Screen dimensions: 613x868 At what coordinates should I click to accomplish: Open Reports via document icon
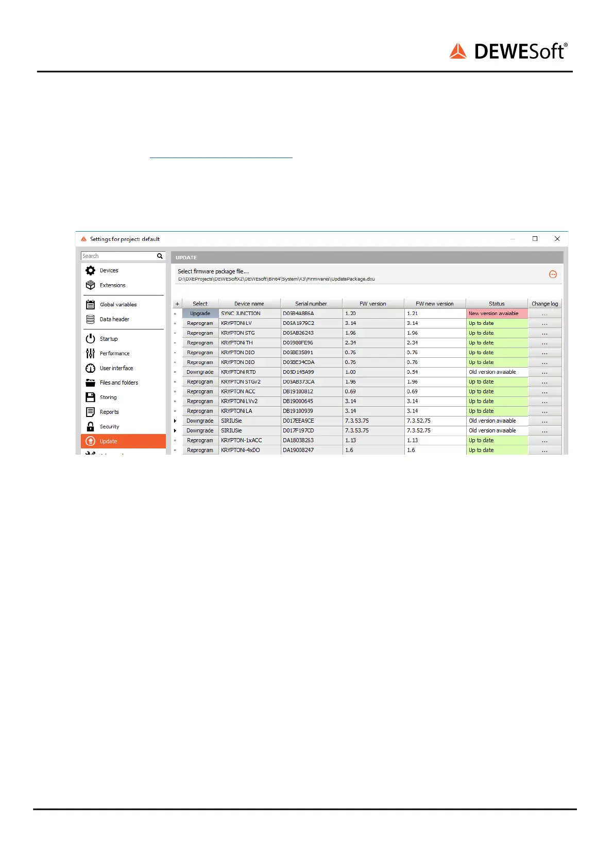coord(91,412)
